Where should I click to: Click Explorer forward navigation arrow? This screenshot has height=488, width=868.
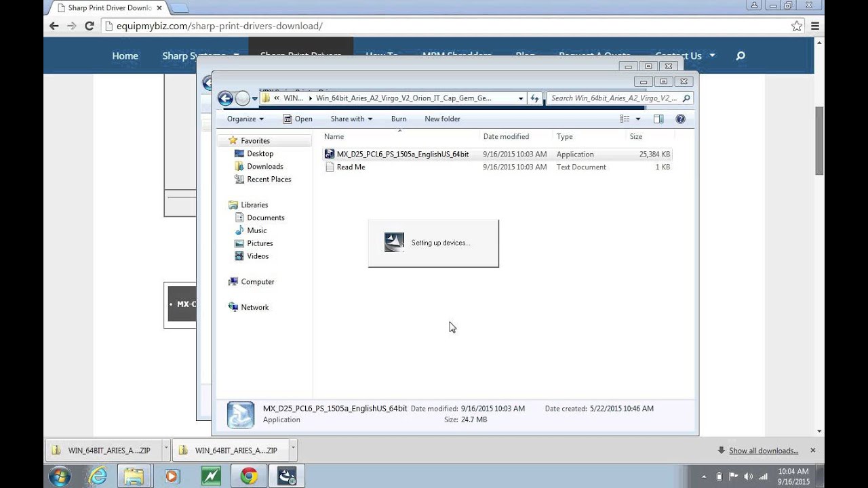(243, 99)
